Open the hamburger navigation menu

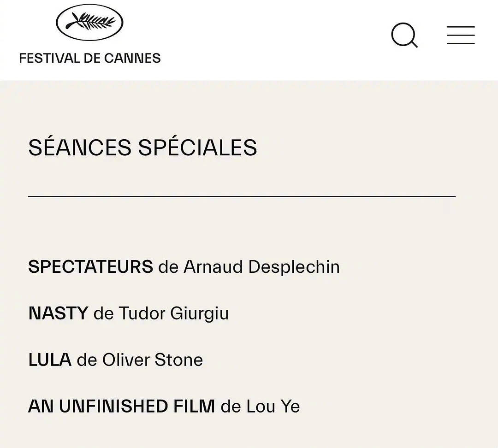(x=461, y=35)
